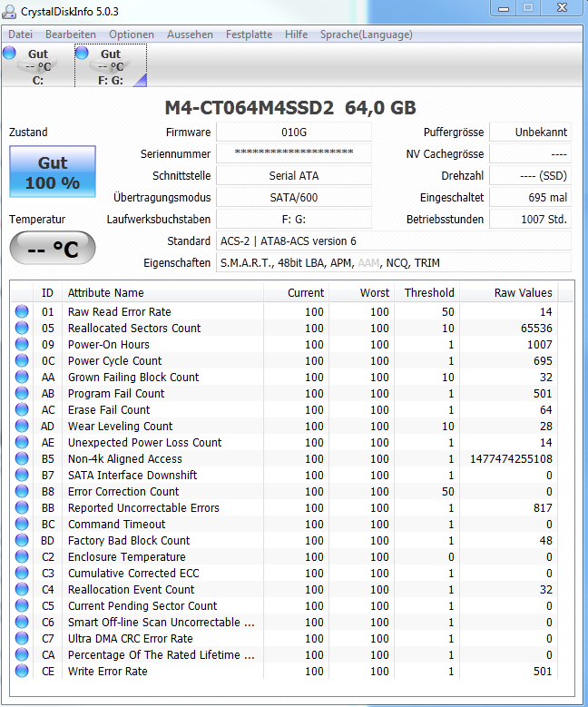Image resolution: width=588 pixels, height=707 pixels.
Task: Click the Drehzahl field showing ---- (SSD)
Action: tap(530, 175)
